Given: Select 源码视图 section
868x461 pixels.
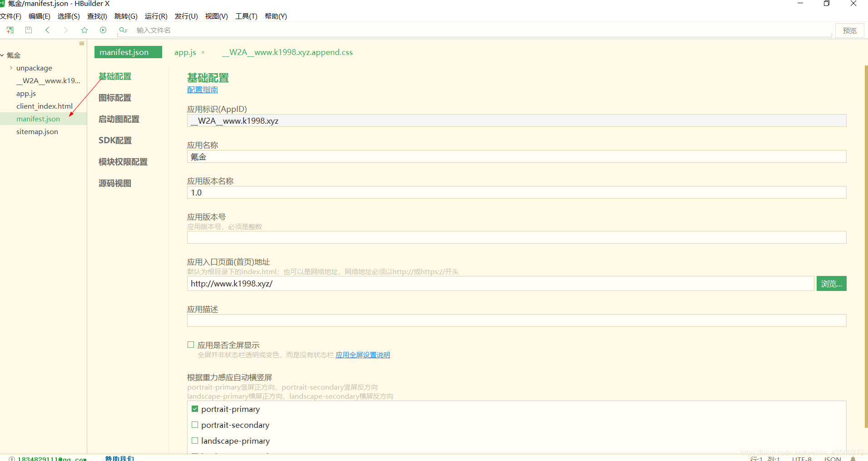Looking at the screenshot, I should (x=115, y=183).
